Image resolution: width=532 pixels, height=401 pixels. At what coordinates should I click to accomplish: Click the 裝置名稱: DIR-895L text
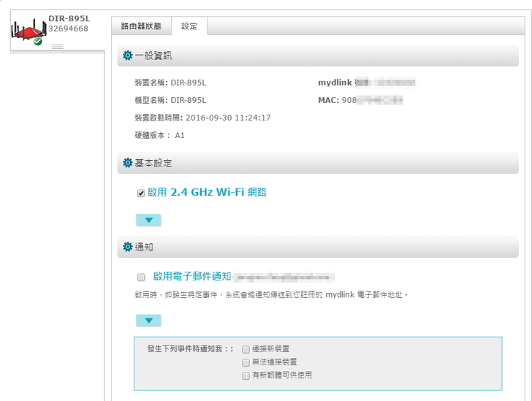[x=170, y=83]
